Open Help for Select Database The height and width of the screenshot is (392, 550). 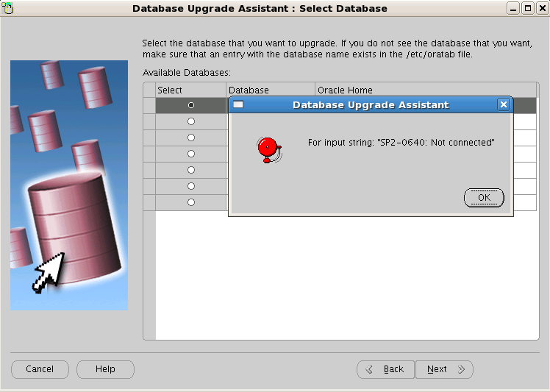tap(105, 369)
